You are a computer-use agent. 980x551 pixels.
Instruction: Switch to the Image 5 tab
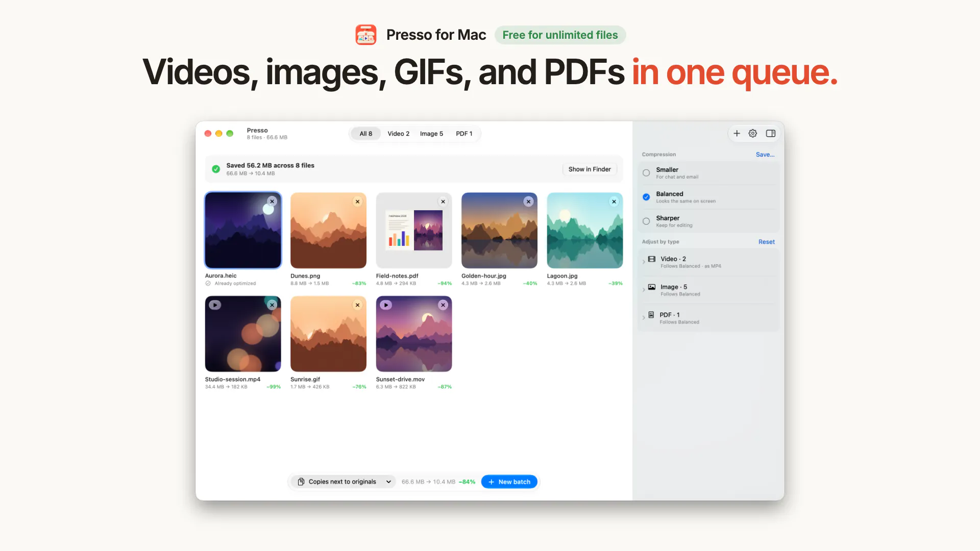tap(431, 134)
